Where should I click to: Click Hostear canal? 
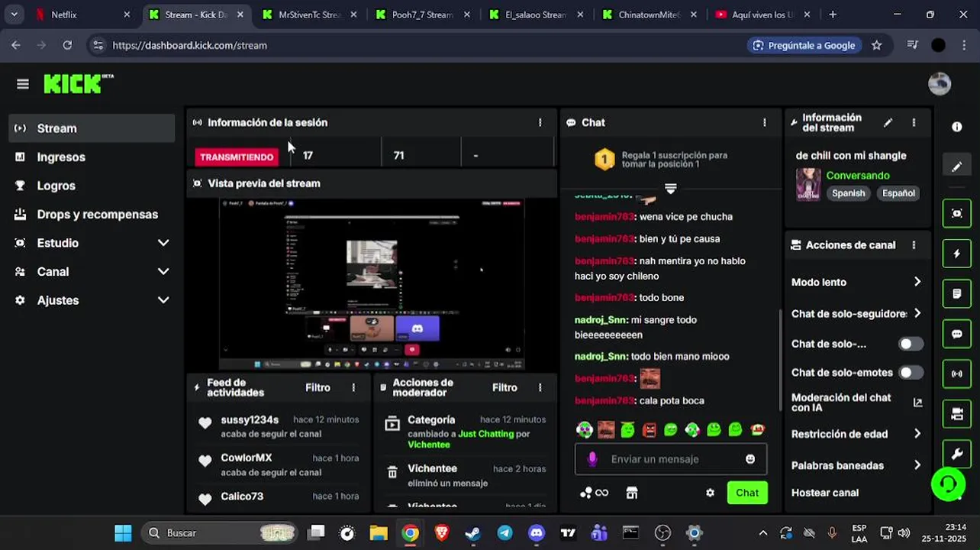825,493
